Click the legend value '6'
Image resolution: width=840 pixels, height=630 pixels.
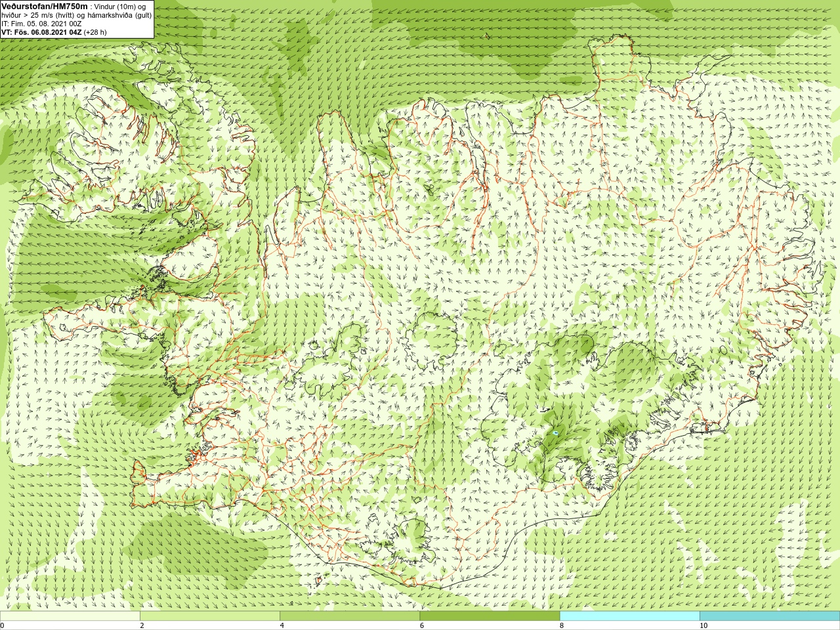coord(421,625)
